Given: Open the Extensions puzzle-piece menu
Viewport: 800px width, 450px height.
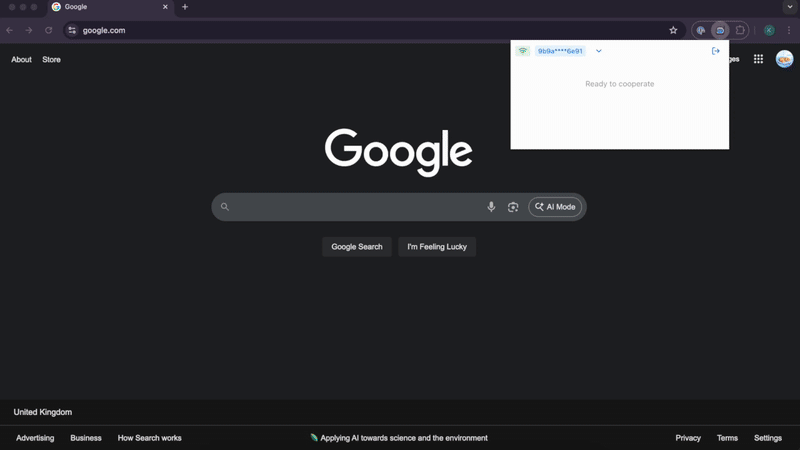Looking at the screenshot, I should click(740, 30).
